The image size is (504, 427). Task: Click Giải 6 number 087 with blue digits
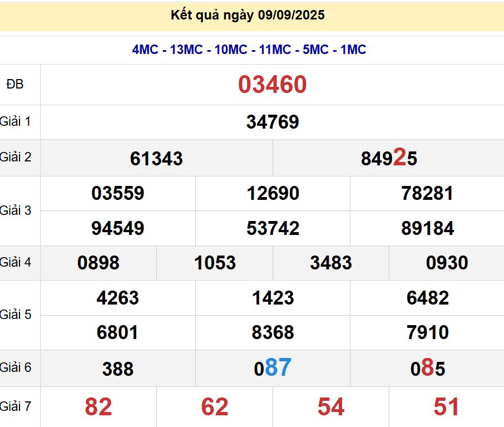[272, 368]
